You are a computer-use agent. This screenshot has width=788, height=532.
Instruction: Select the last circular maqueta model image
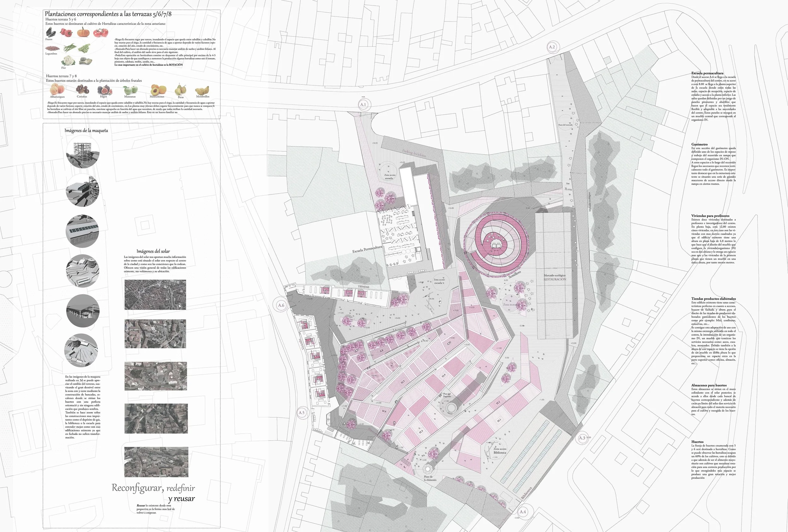tap(82, 350)
